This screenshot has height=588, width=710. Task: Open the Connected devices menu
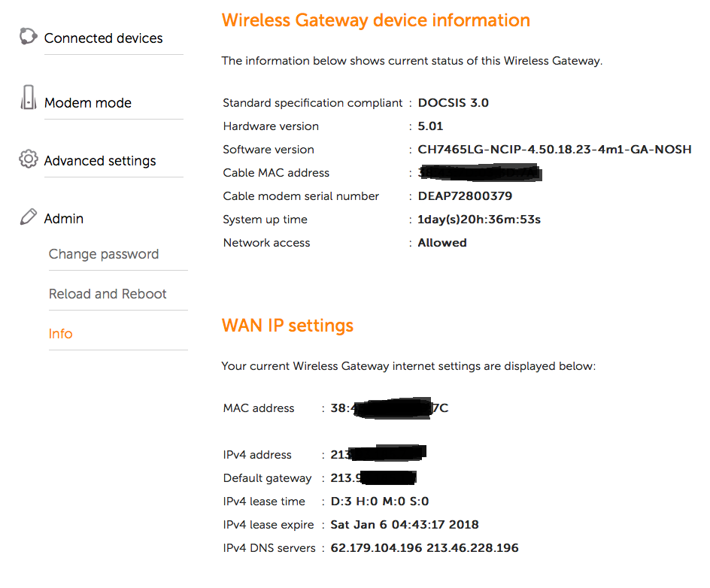pos(103,38)
